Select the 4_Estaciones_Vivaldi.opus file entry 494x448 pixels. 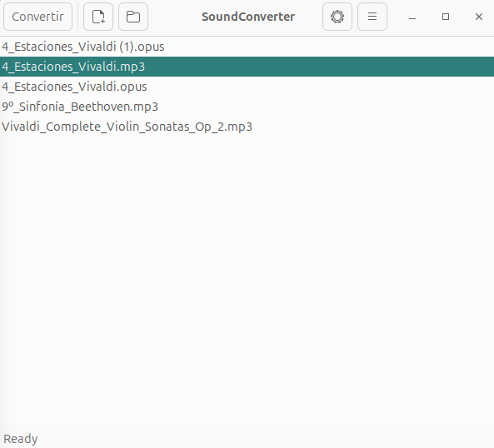(247, 87)
